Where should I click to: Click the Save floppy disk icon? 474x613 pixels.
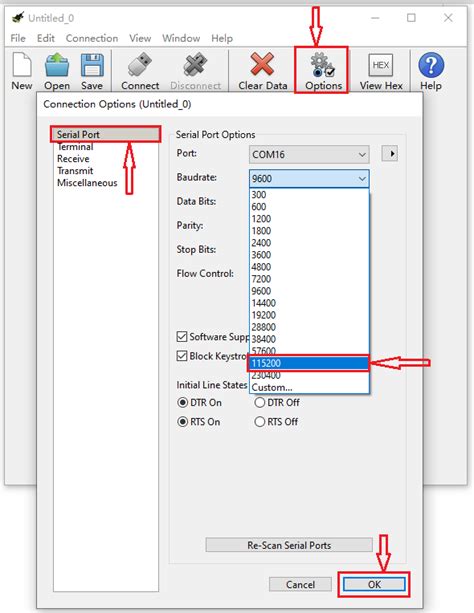(x=92, y=65)
